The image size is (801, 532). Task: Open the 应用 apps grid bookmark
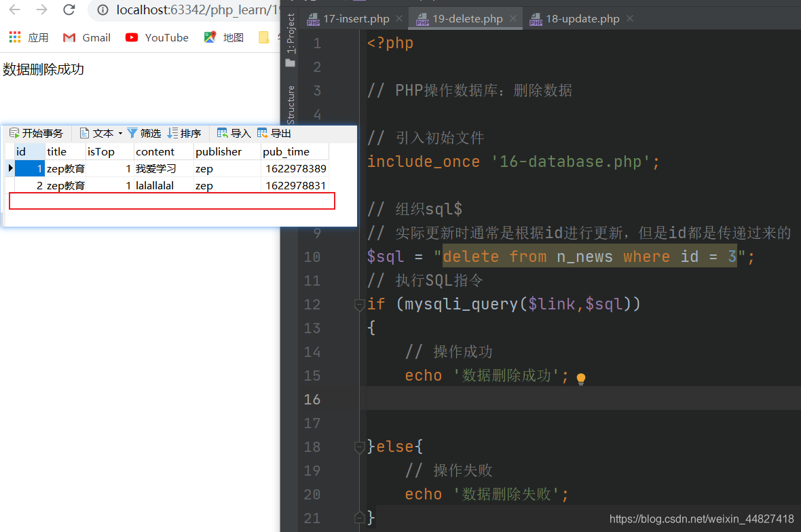point(29,37)
